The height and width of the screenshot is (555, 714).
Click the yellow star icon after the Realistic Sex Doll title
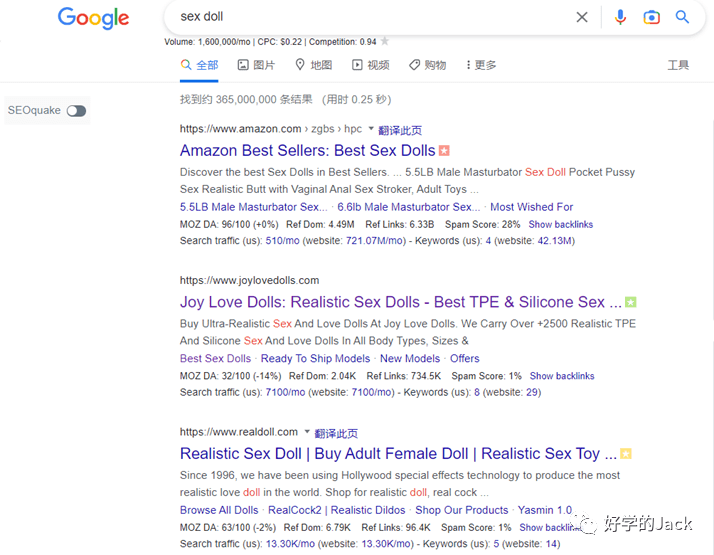(x=626, y=454)
